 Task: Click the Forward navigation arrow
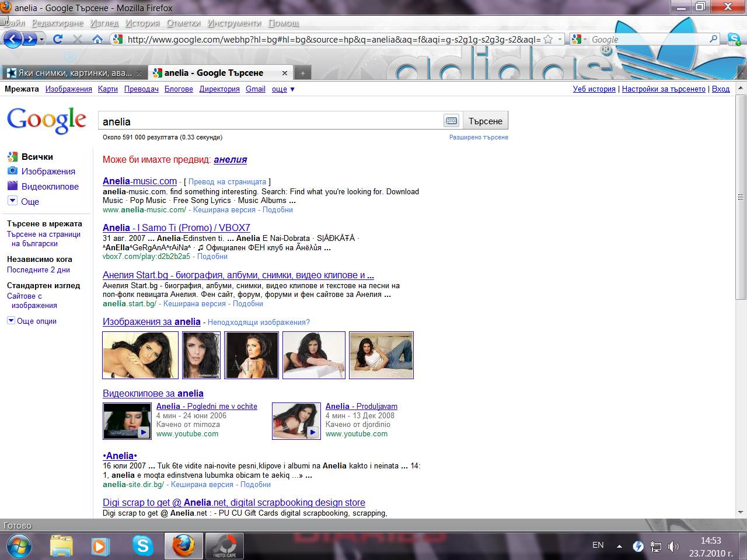pos(29,39)
